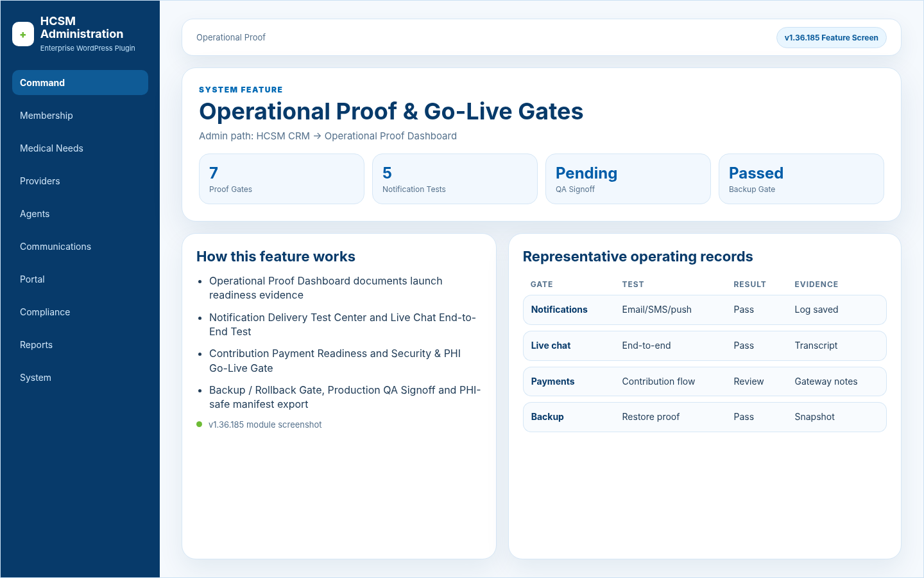Click the Email/SMS/push test cell
924x578 pixels.
click(x=656, y=310)
